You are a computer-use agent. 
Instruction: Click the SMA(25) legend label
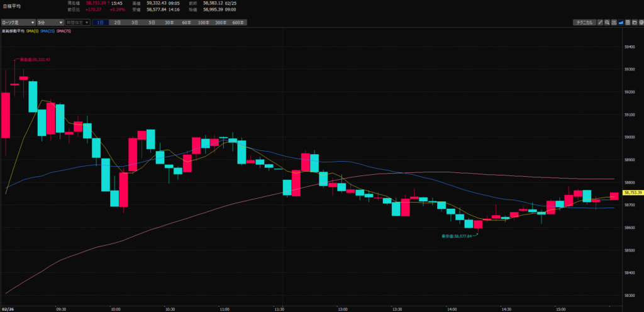(48, 30)
